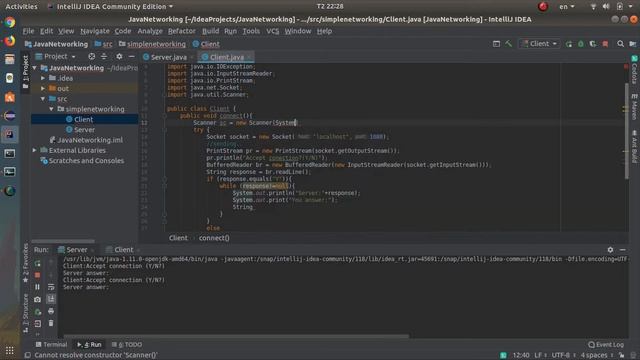Launch Firefox from the Ubuntu dock
Screen dimensions: 640x360
click(x=10, y=41)
